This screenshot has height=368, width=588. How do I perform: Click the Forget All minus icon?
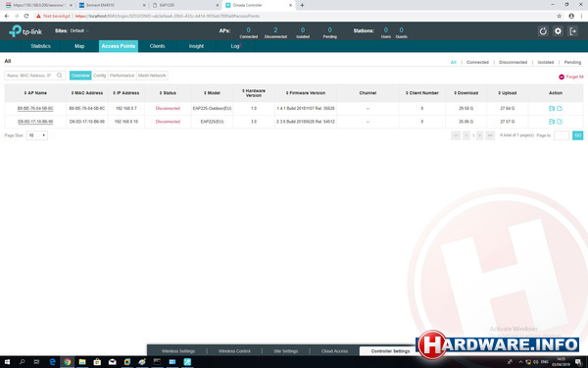click(561, 77)
